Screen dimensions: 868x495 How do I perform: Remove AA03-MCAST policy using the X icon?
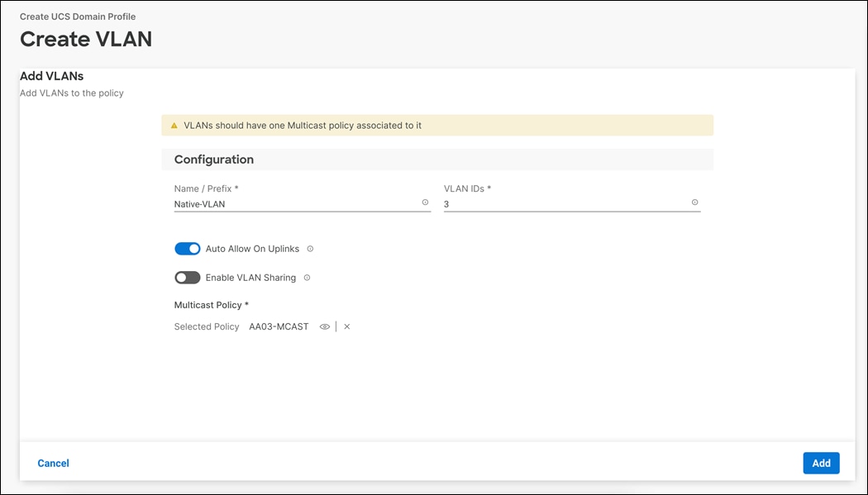click(x=346, y=326)
